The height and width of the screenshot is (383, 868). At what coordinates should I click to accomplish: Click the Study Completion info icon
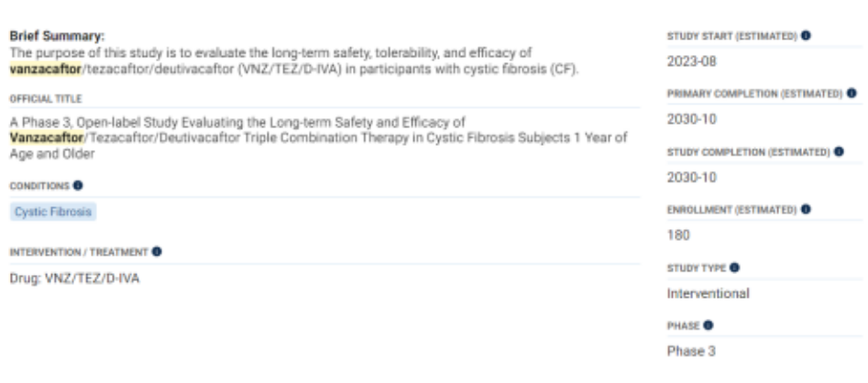tap(839, 151)
